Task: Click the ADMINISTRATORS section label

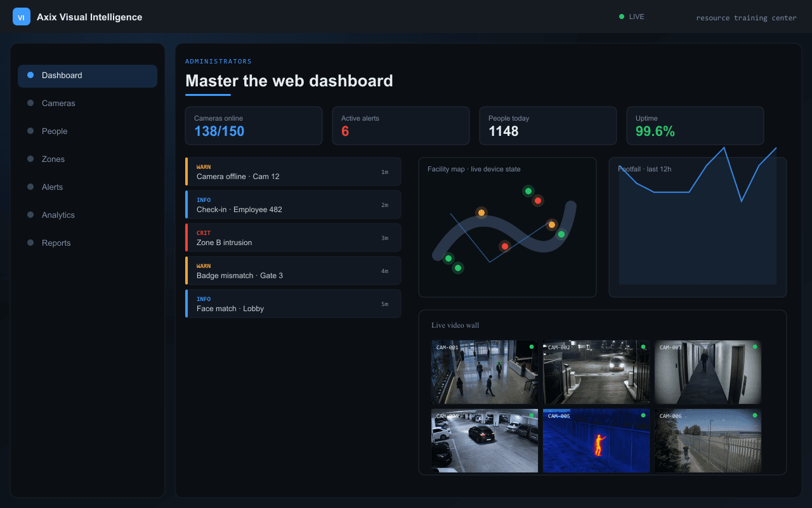Action: [x=218, y=62]
